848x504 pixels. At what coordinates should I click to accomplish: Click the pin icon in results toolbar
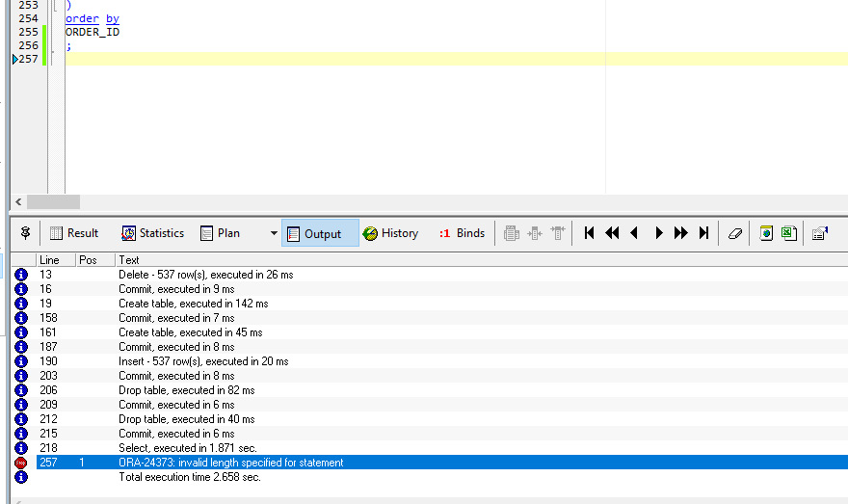pyautogui.click(x=25, y=233)
